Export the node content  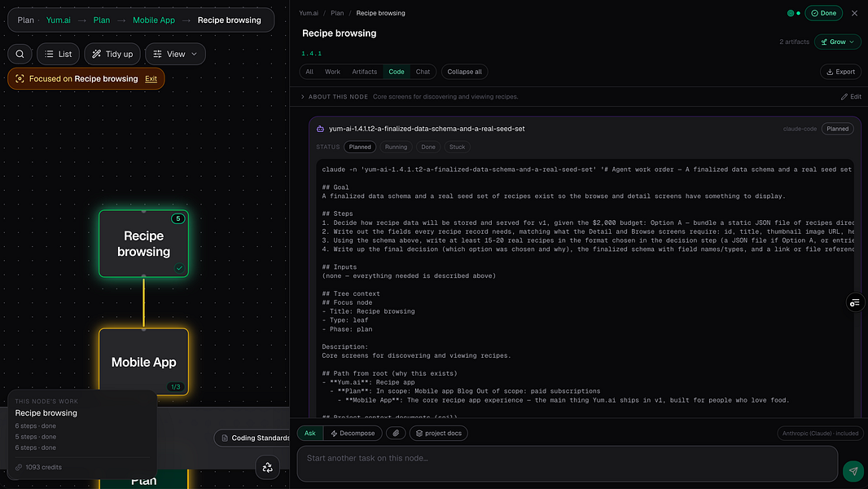[840, 72]
